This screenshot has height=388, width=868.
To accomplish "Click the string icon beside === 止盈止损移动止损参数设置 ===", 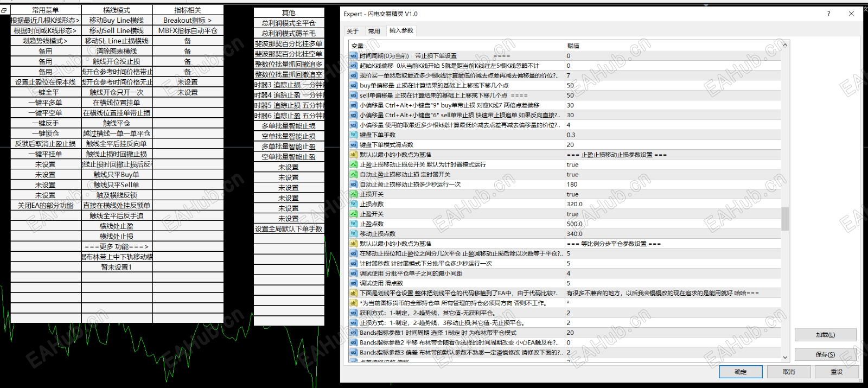I will (353, 155).
